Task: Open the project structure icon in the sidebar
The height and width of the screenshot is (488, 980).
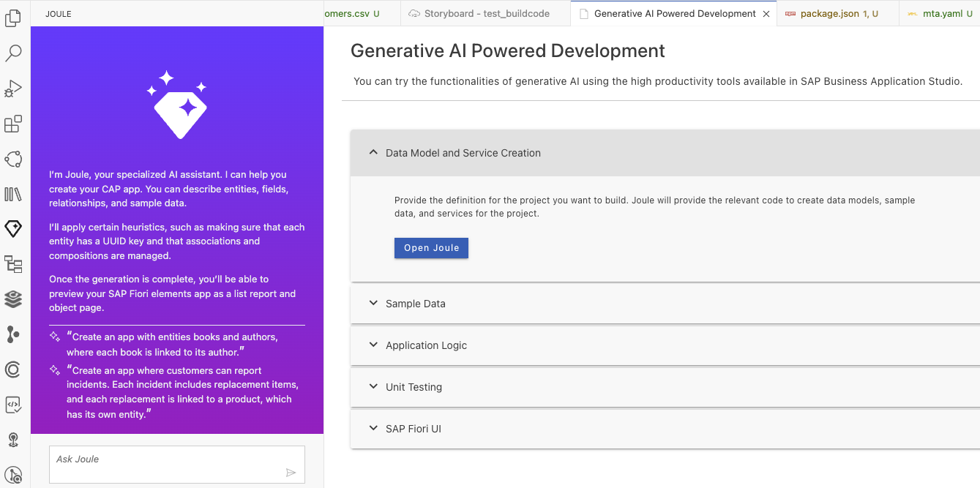Action: pyautogui.click(x=13, y=264)
